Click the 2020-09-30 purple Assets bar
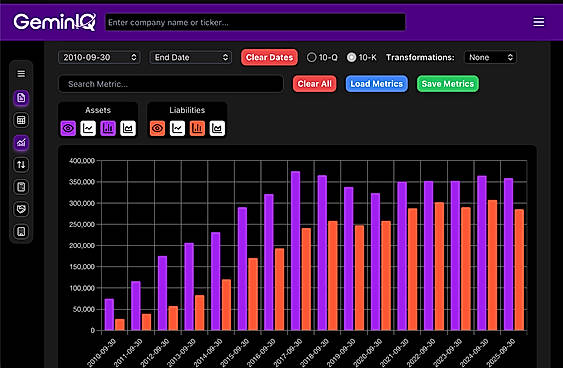This screenshot has height=368, width=563. tap(375, 262)
